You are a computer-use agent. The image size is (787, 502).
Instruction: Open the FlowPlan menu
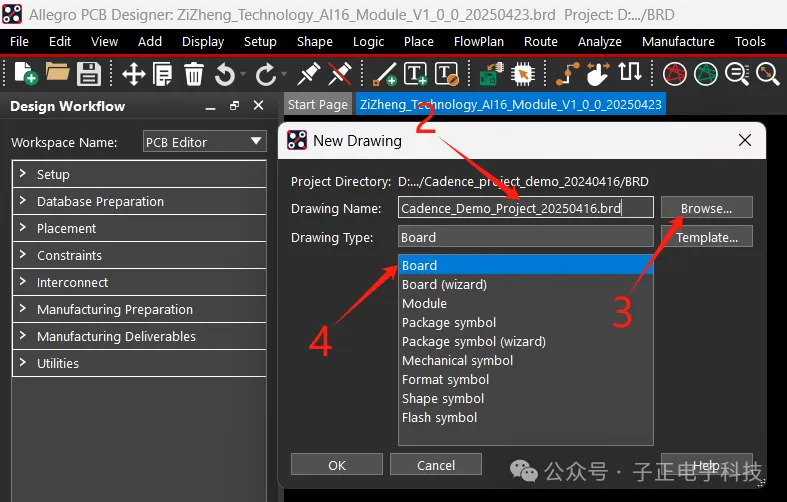(479, 42)
